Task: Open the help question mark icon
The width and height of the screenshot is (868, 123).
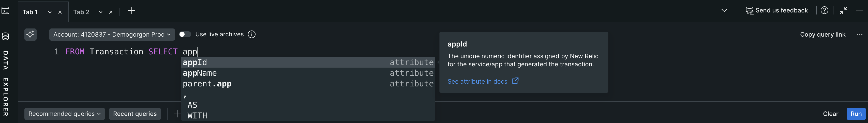Action: (x=824, y=10)
